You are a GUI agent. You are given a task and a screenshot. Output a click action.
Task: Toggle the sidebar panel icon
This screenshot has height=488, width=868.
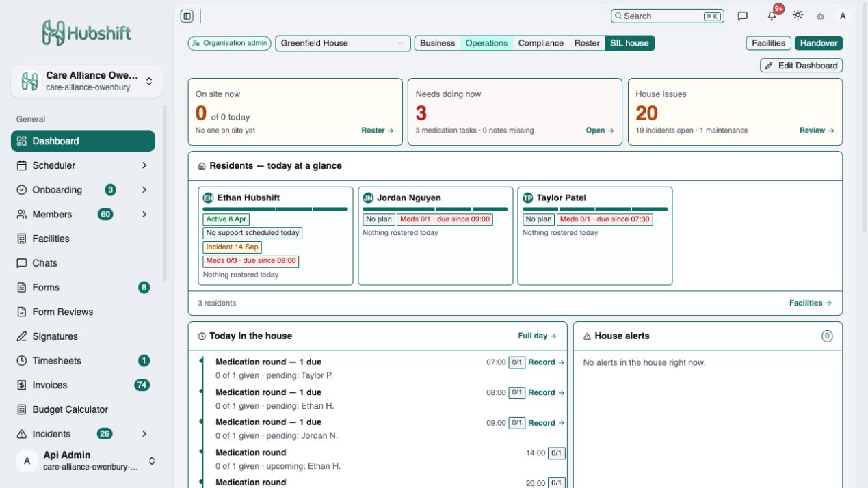pos(187,16)
